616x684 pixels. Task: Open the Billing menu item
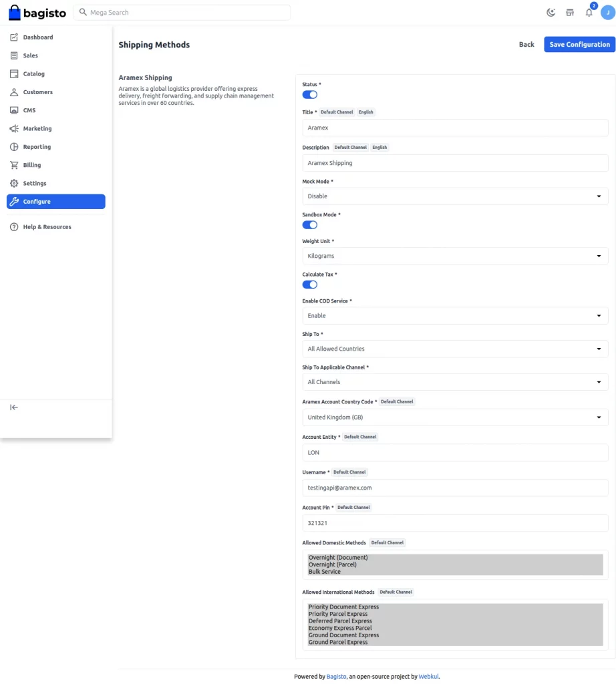click(x=56, y=166)
